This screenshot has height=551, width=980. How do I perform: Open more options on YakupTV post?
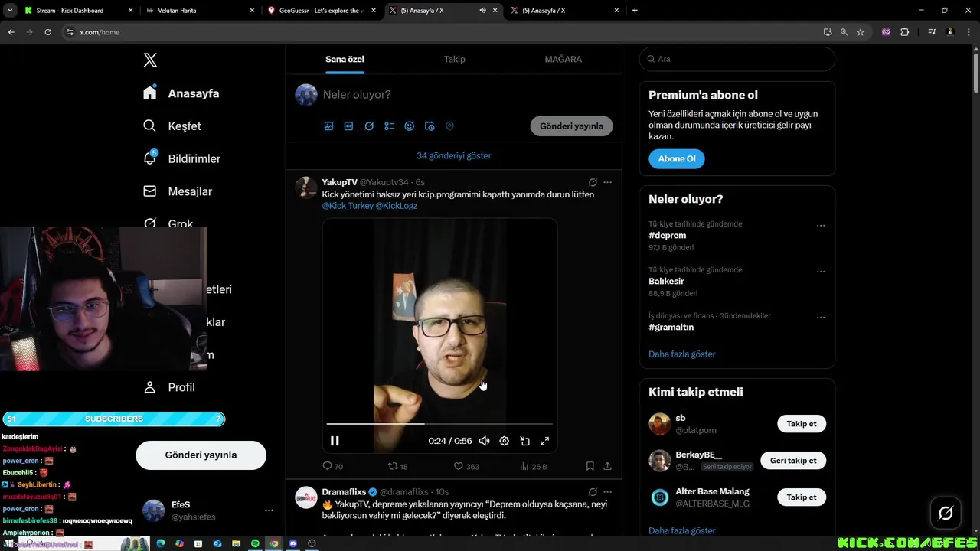pos(608,182)
